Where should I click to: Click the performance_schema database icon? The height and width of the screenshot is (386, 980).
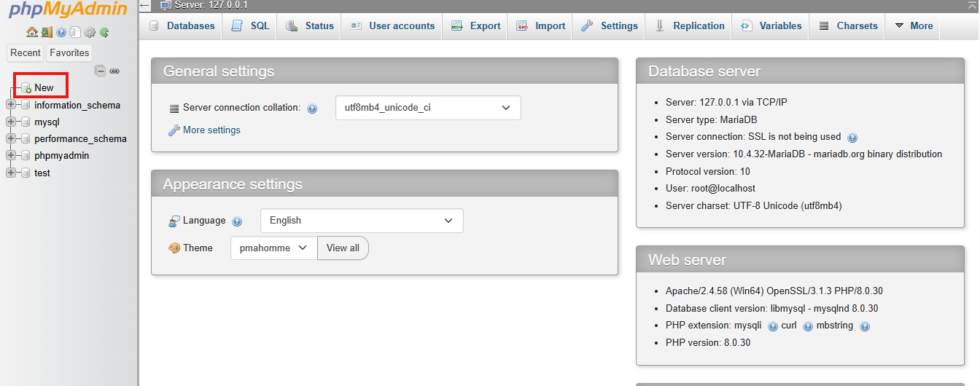coord(26,138)
